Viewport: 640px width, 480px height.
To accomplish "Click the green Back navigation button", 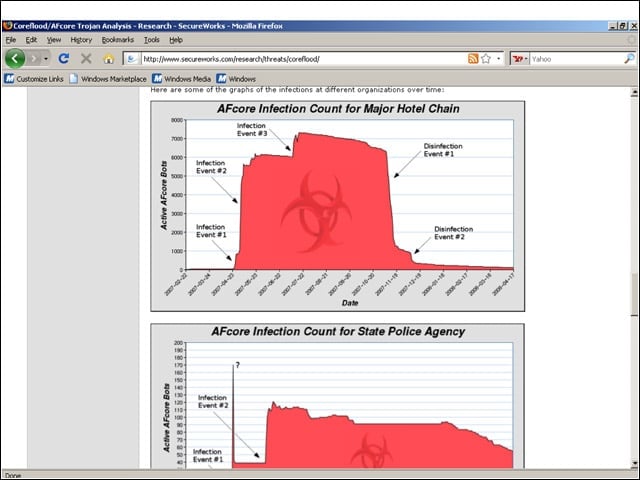I will point(15,59).
